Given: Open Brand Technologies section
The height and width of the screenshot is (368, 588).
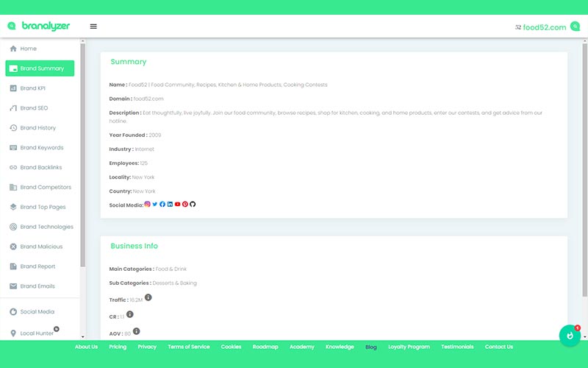Looking at the screenshot, I should [40, 227].
